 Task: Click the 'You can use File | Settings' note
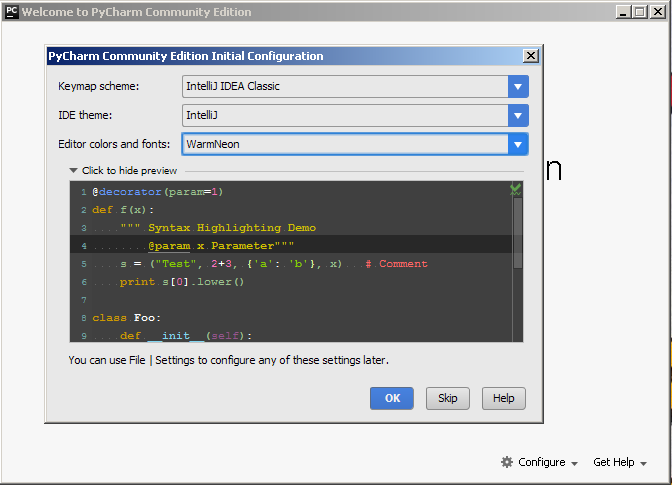tap(228, 360)
